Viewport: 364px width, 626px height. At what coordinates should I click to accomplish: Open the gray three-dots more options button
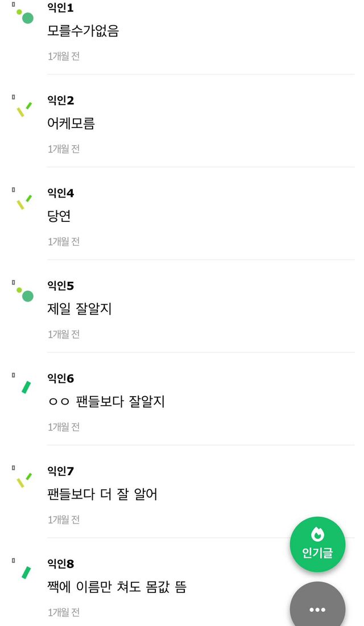[317, 608]
